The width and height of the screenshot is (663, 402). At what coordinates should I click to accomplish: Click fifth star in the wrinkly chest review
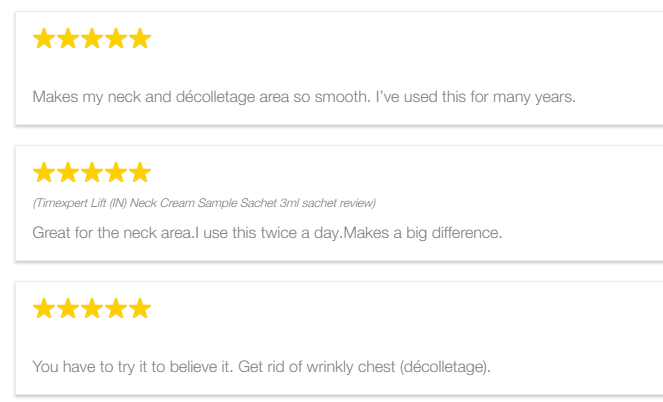pyautogui.click(x=140, y=308)
